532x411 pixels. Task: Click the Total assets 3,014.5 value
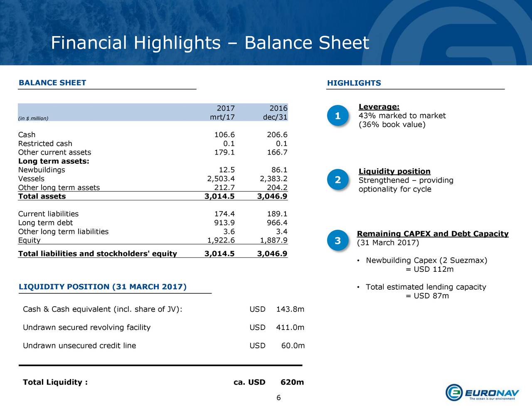click(x=219, y=196)
